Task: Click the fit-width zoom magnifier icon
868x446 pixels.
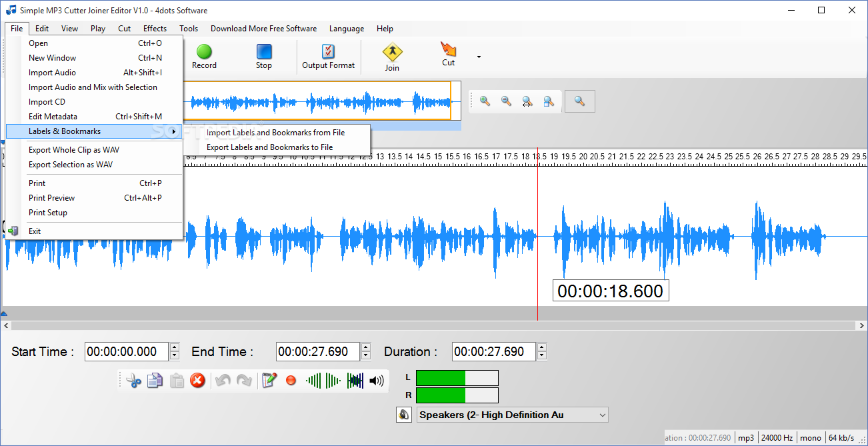Action: point(527,101)
